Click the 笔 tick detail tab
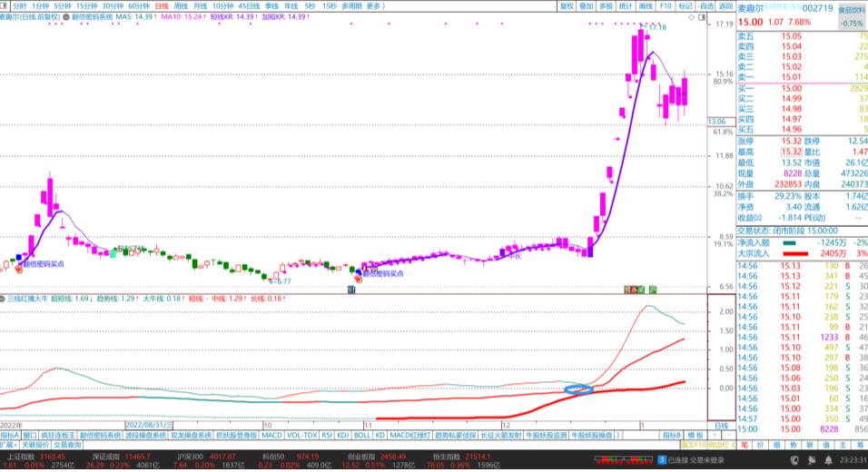868x472 pixels. click(745, 445)
